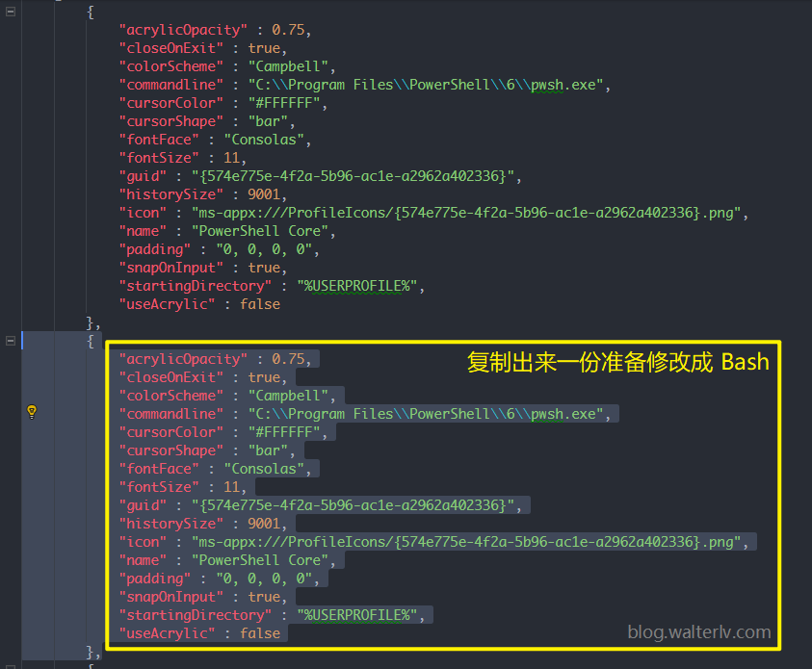Click the guid value in the highlighted block

point(354,505)
